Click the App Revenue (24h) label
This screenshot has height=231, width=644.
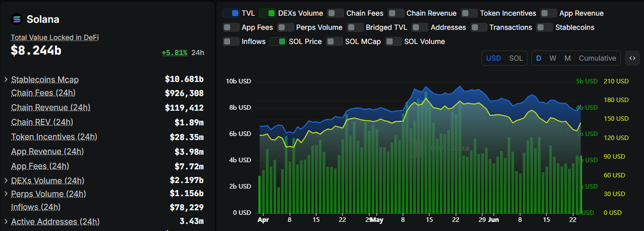(x=47, y=151)
